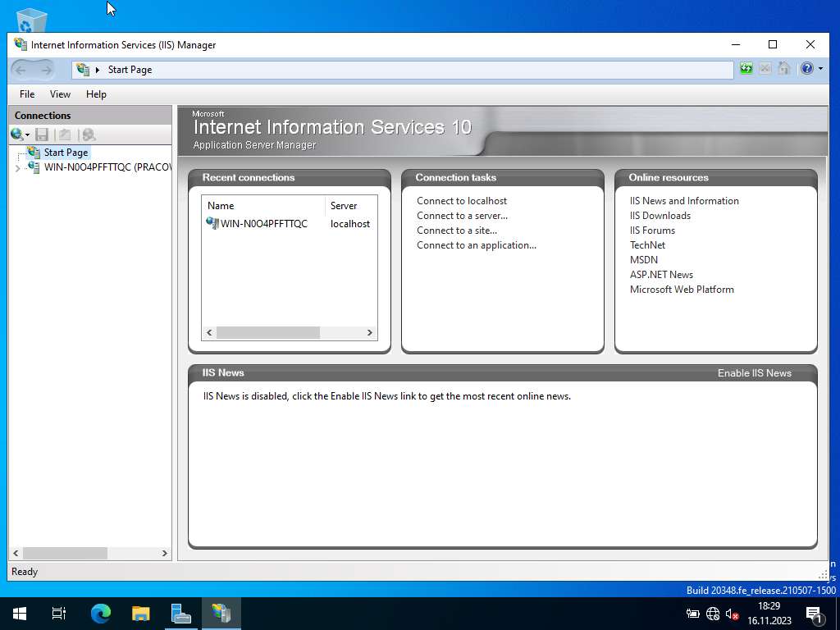Click Connect to a site link
This screenshot has height=630, width=840.
coord(457,231)
